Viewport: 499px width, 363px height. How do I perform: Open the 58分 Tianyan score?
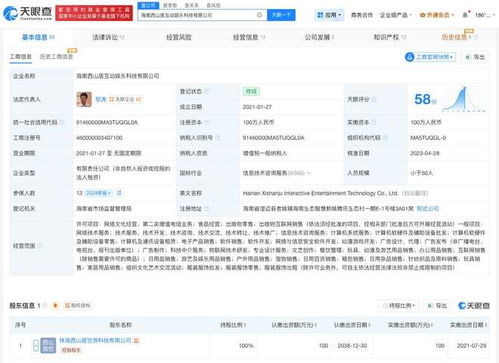coord(425,99)
